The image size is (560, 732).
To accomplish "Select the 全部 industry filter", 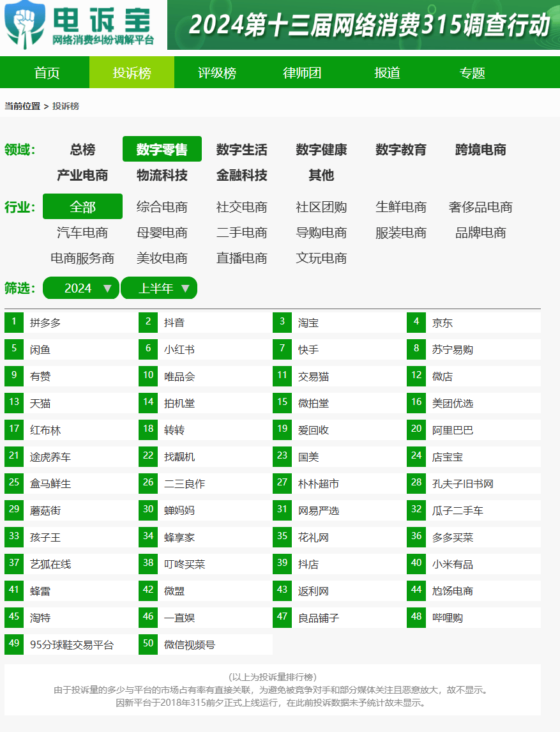I will pos(82,206).
